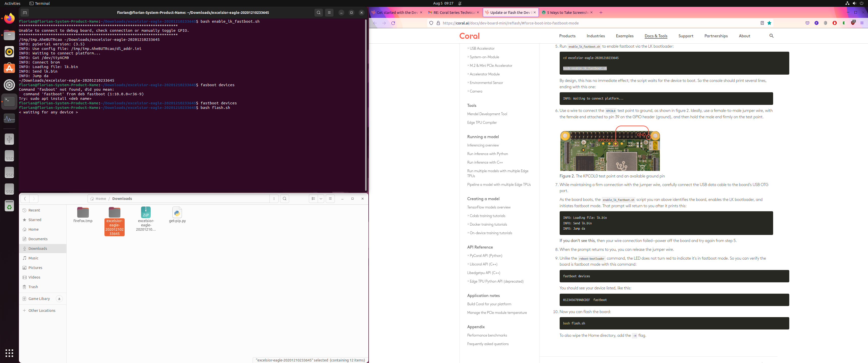
Task: Open the view options dropdown arrow
Action: (321, 199)
